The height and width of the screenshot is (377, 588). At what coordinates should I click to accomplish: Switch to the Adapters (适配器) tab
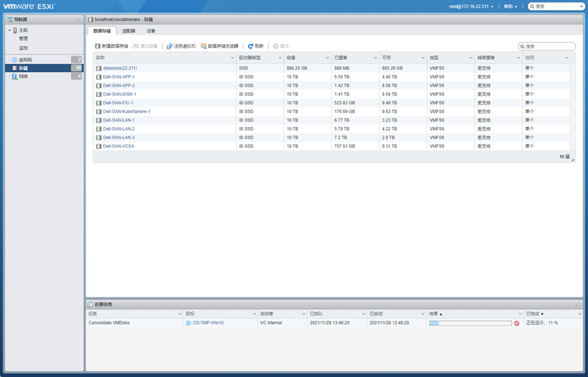pos(128,31)
